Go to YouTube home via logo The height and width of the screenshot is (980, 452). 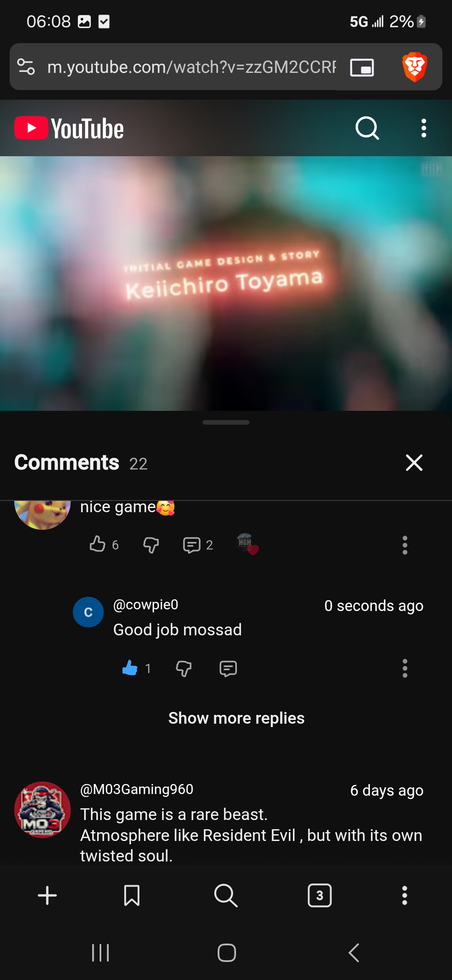pyautogui.click(x=69, y=128)
